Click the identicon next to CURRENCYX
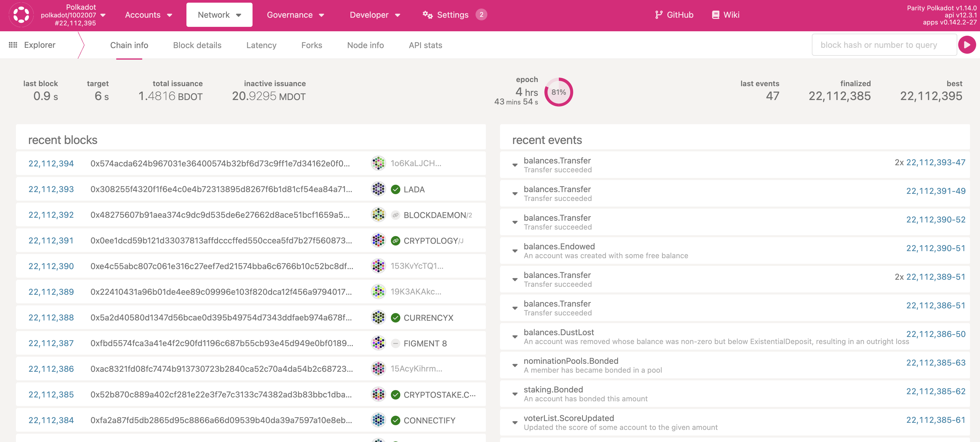This screenshot has height=442, width=980. point(378,317)
